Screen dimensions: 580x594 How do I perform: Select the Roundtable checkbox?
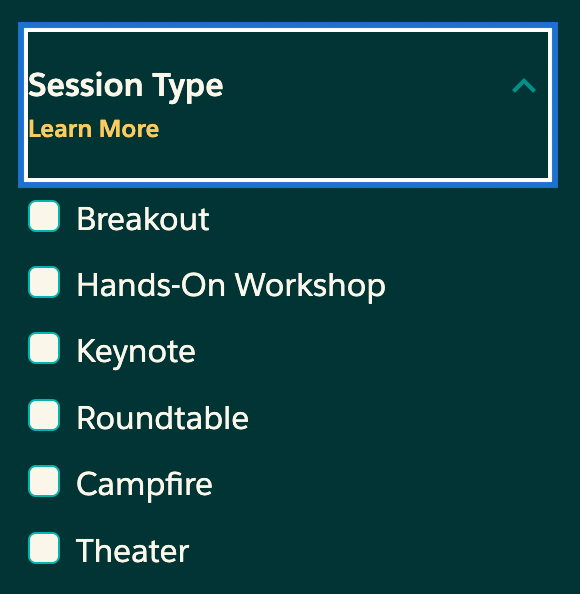[44, 415]
